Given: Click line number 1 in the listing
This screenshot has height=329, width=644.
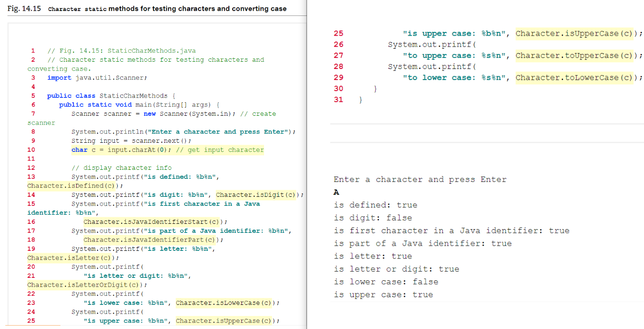Looking at the screenshot, I should pos(32,50).
